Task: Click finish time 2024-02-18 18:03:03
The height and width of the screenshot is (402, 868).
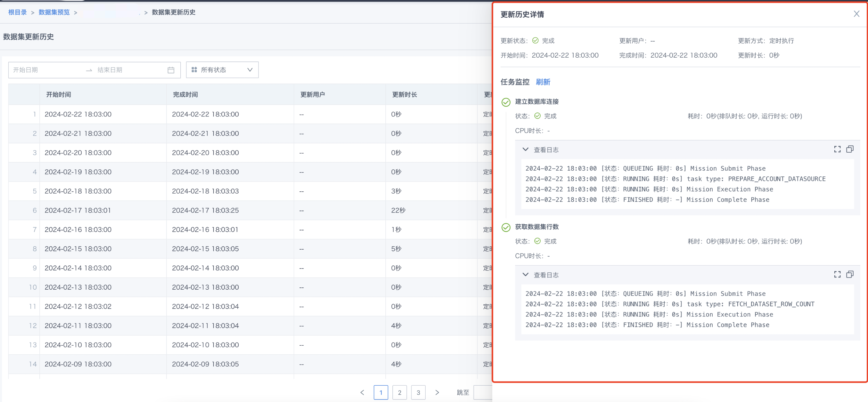Action: tap(205, 191)
